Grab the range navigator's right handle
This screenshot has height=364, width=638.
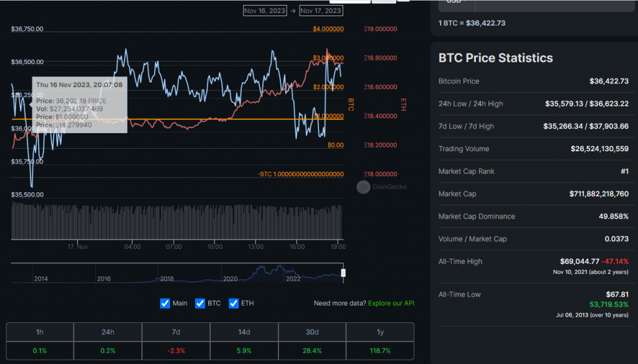coord(343,273)
